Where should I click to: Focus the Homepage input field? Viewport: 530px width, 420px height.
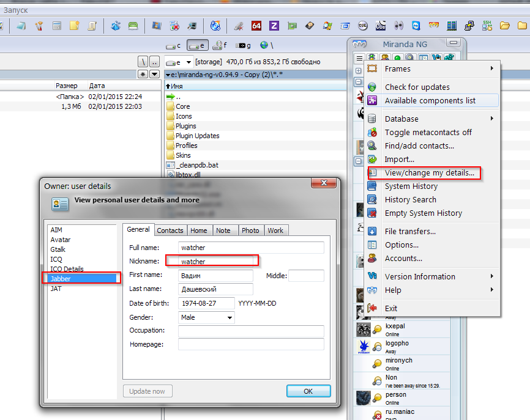pos(251,344)
